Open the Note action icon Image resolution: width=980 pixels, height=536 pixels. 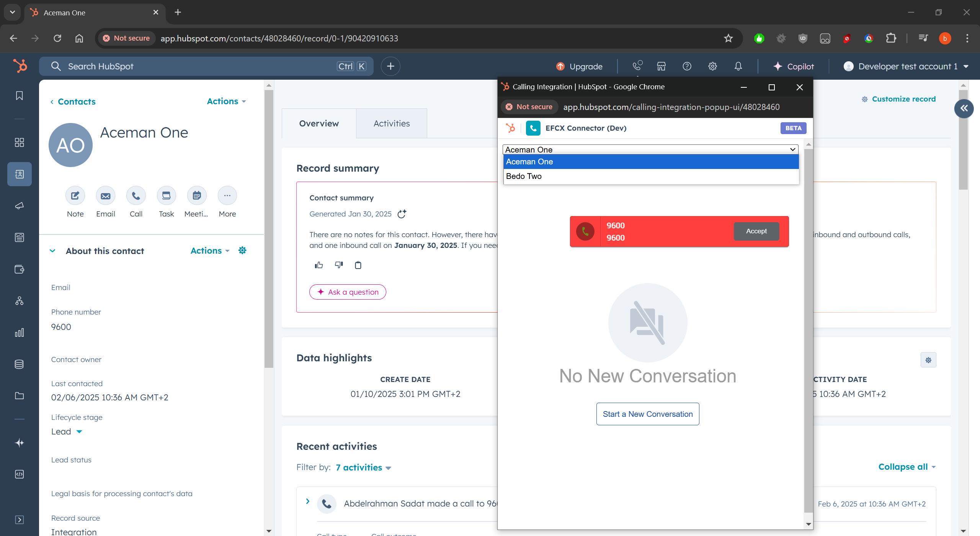coord(75,196)
